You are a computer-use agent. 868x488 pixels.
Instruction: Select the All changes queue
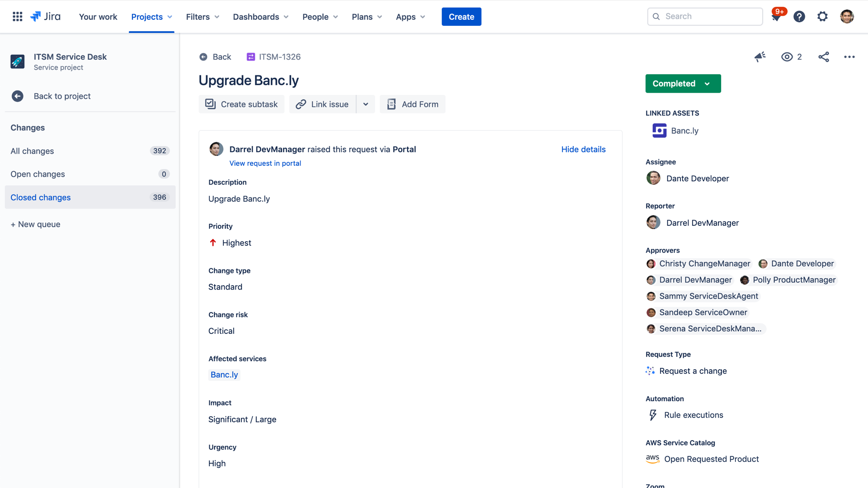(90, 151)
